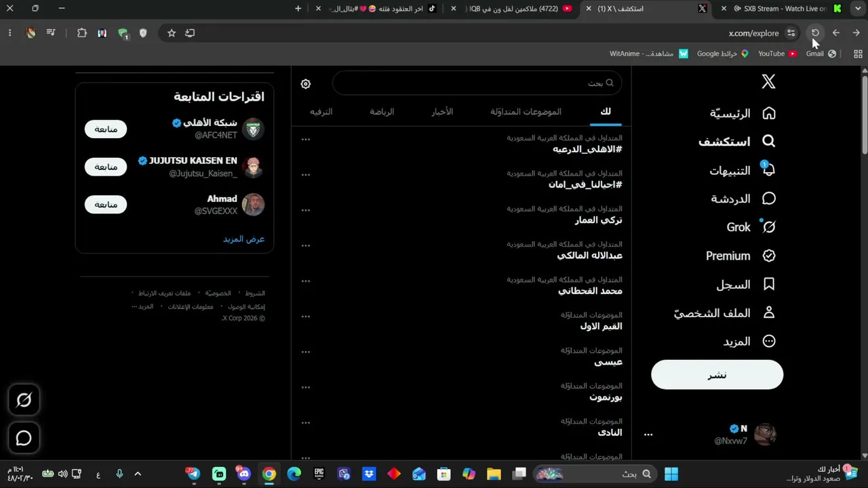Open more options for القيم الاول trend
Image resolution: width=868 pixels, height=488 pixels.
(x=306, y=317)
